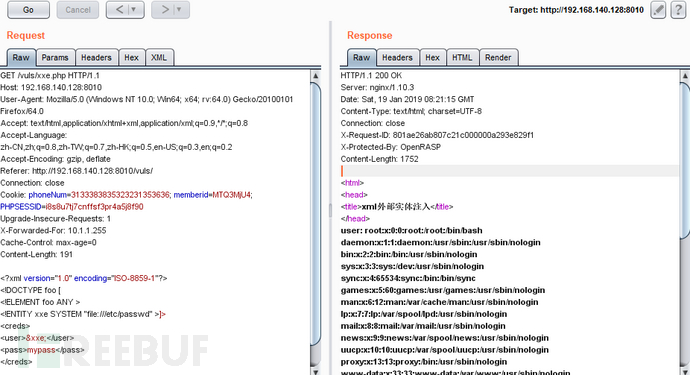The height and width of the screenshot is (375, 690).
Task: Open the forward-history dropdown beside the right arrow
Action: coord(180,10)
